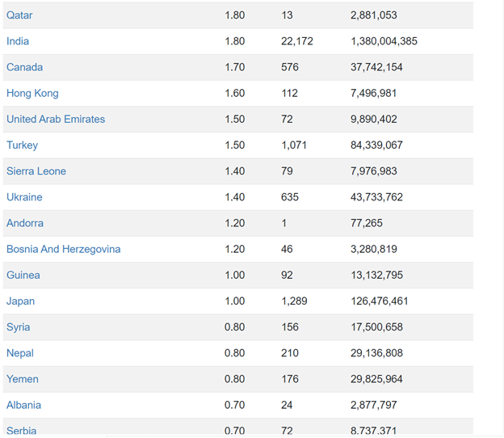Click the India link
504x438 pixels.
[18, 41]
